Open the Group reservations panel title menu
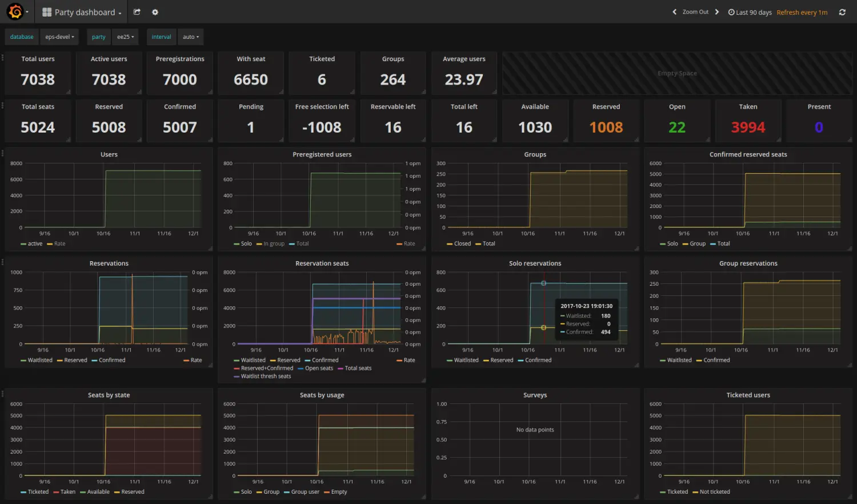The image size is (857, 504). point(748,263)
